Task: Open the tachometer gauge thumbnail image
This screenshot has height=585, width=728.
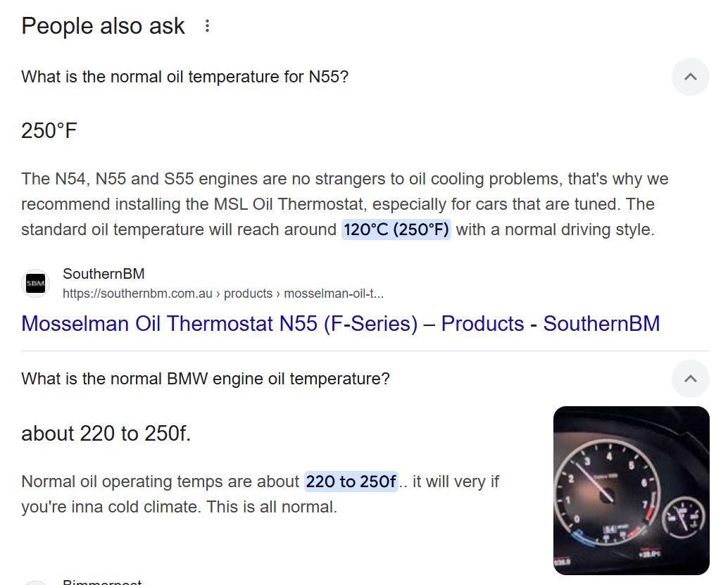Action: pos(631,490)
